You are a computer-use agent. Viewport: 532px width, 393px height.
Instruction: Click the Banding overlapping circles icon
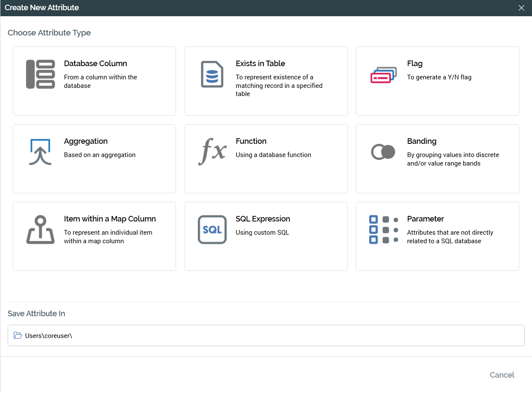pyautogui.click(x=383, y=152)
